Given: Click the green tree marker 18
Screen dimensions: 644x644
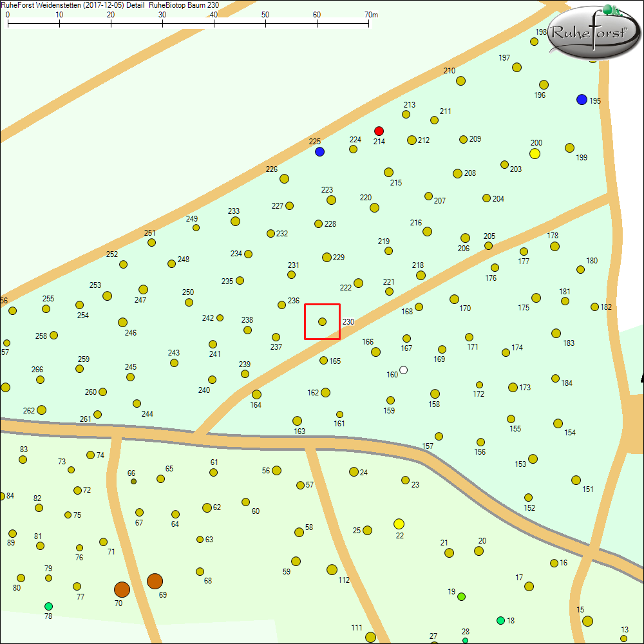Looking at the screenshot, I should point(500,620).
